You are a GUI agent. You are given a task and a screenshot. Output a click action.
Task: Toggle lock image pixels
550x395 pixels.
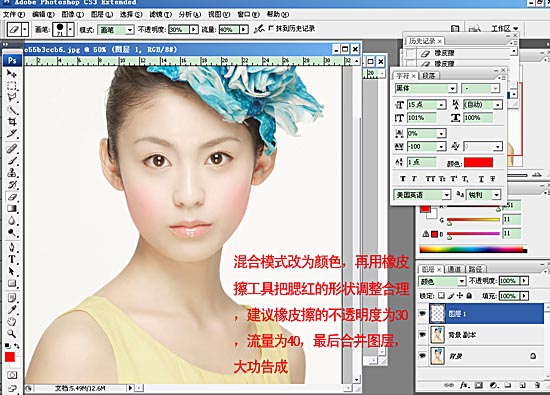coord(451,296)
